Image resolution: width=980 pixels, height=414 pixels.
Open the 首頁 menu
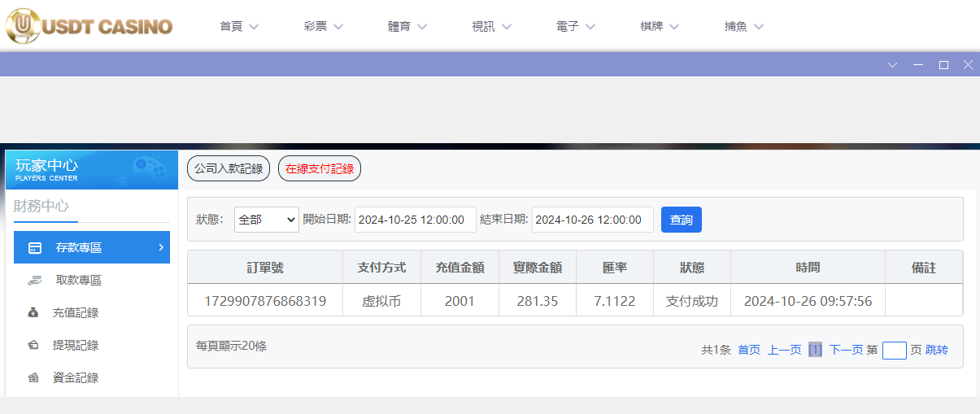(231, 26)
